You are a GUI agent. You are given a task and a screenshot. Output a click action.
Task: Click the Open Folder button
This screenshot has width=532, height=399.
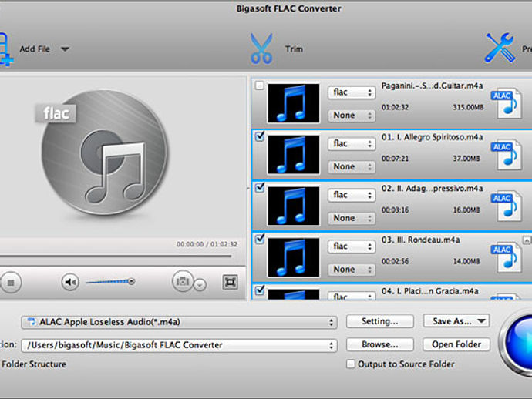[x=456, y=344]
